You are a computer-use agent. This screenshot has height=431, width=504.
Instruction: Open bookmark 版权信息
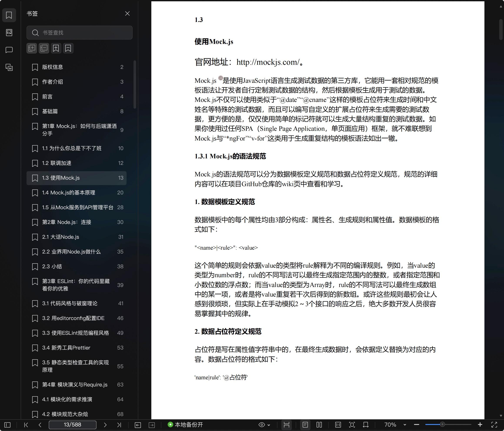[77, 67]
